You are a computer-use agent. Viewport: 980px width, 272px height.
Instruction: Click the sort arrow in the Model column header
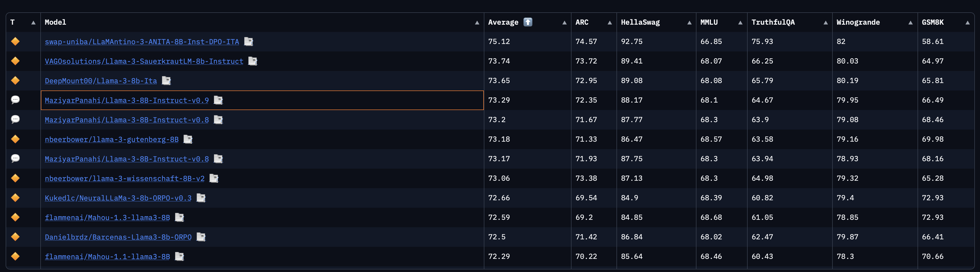click(477, 23)
